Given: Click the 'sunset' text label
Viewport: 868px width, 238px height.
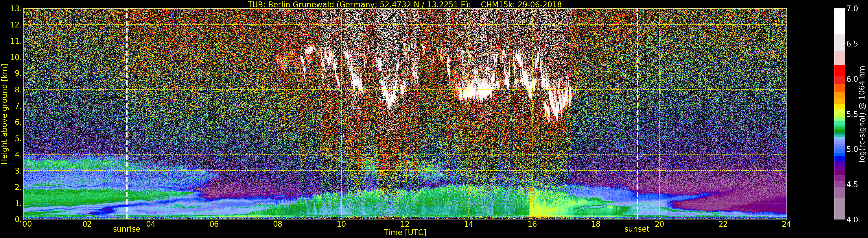Looking at the screenshot, I should [637, 229].
